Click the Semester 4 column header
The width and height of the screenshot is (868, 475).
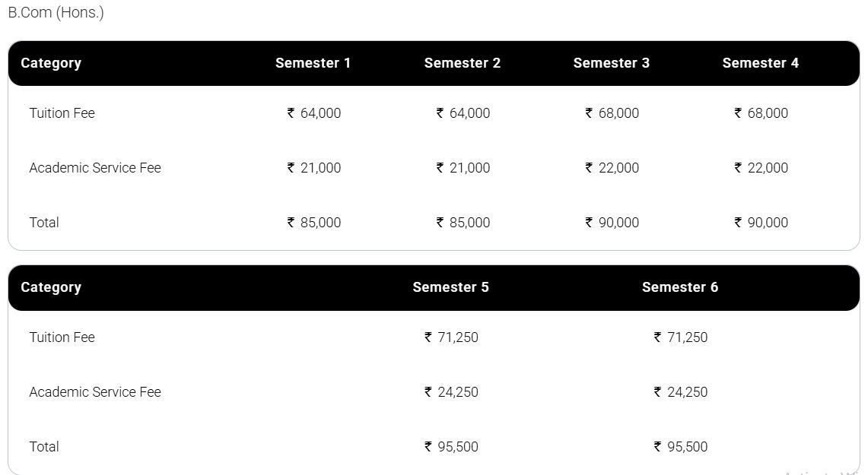(x=760, y=63)
